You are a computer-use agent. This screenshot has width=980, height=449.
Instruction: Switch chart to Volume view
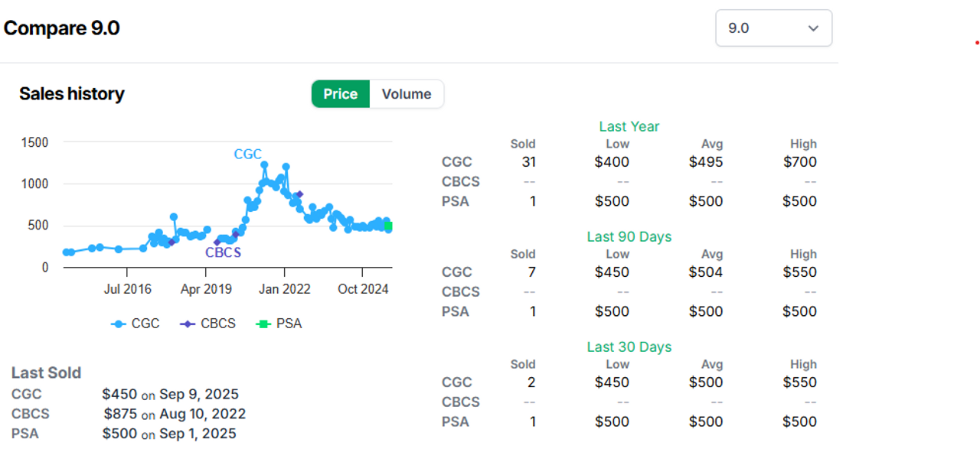407,94
